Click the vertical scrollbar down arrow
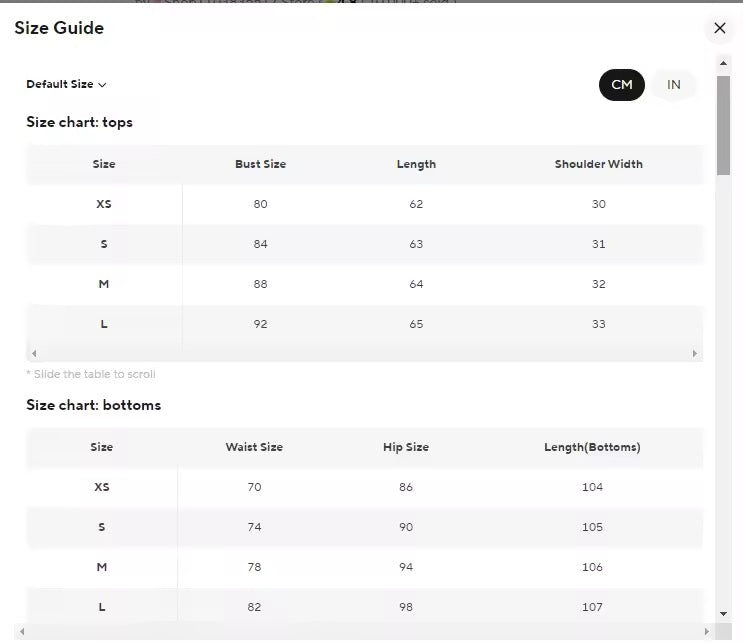The width and height of the screenshot is (743, 643). click(x=723, y=613)
